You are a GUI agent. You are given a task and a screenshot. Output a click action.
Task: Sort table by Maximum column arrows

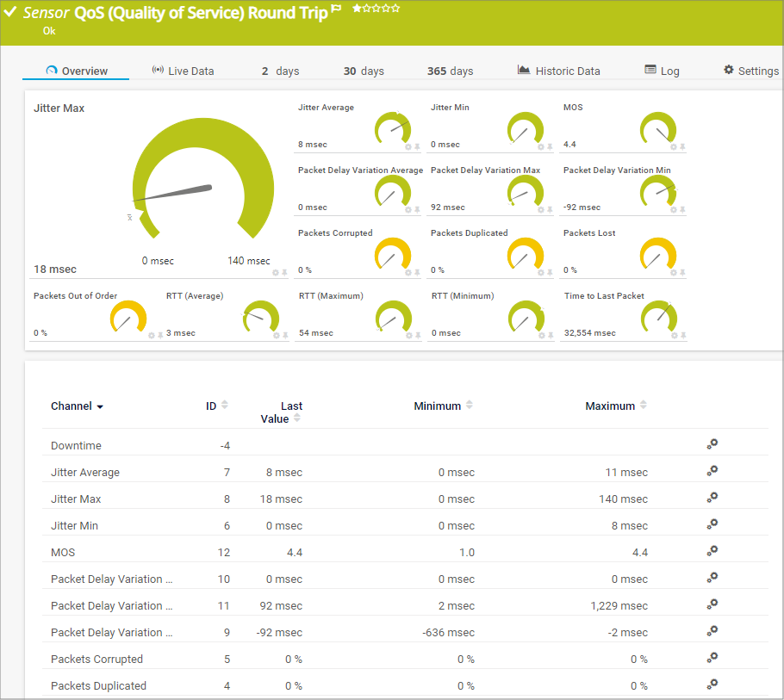(644, 406)
